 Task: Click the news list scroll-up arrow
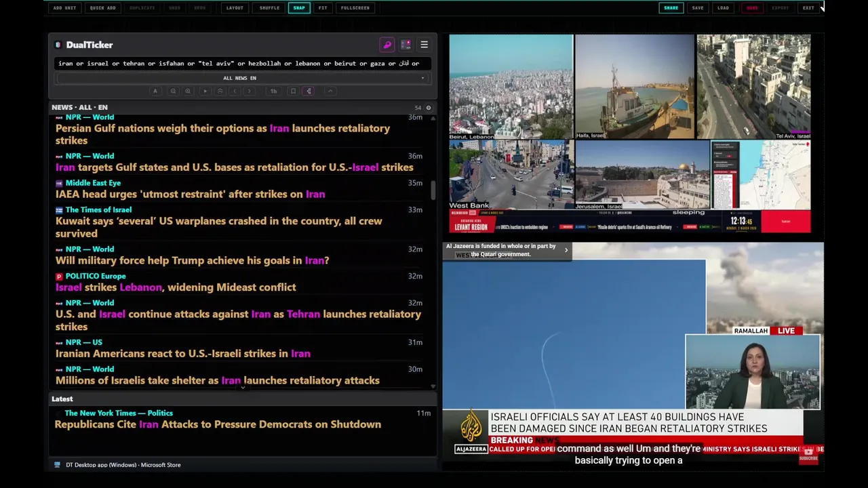(x=433, y=118)
